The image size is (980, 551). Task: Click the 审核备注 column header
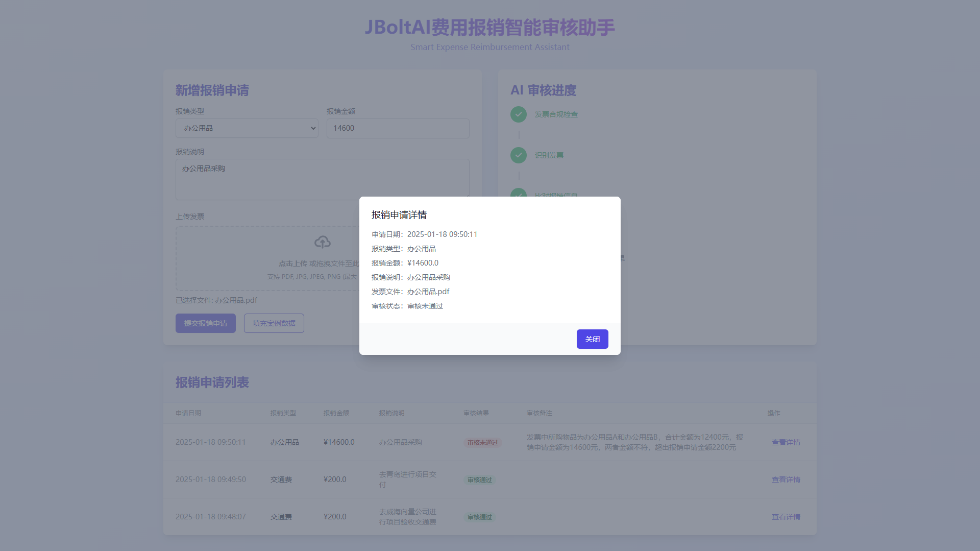tap(540, 413)
